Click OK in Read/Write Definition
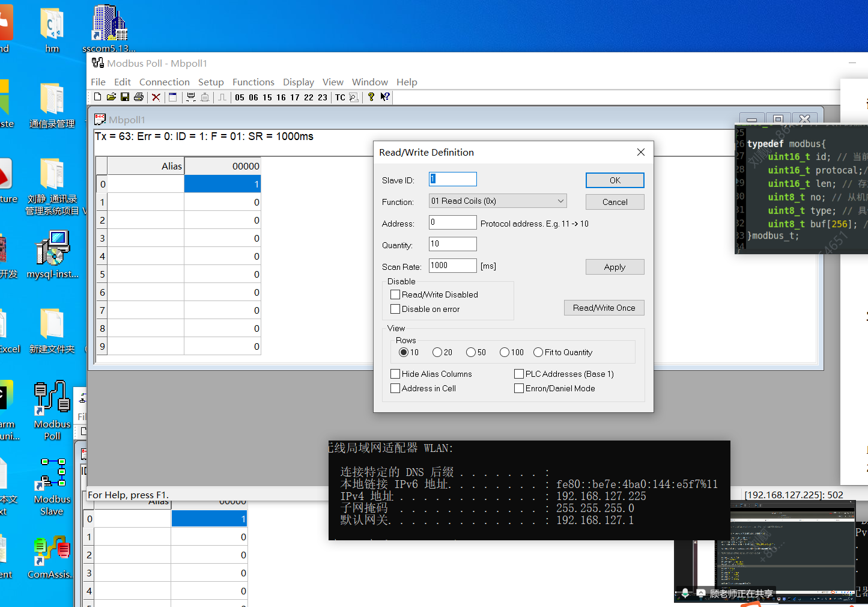This screenshot has height=607, width=868. click(615, 180)
